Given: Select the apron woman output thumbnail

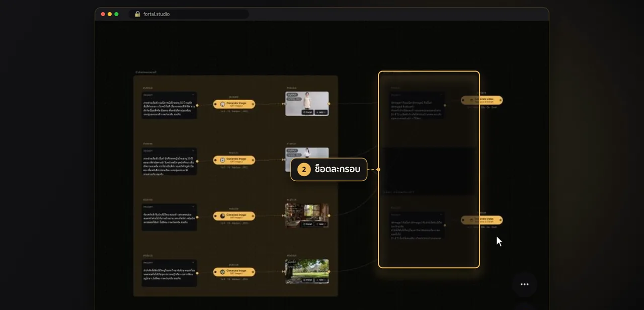Looking at the screenshot, I should coord(307,104).
